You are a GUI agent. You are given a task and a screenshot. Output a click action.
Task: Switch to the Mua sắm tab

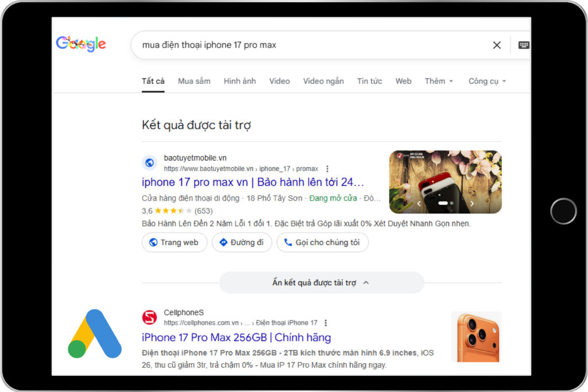(x=194, y=81)
